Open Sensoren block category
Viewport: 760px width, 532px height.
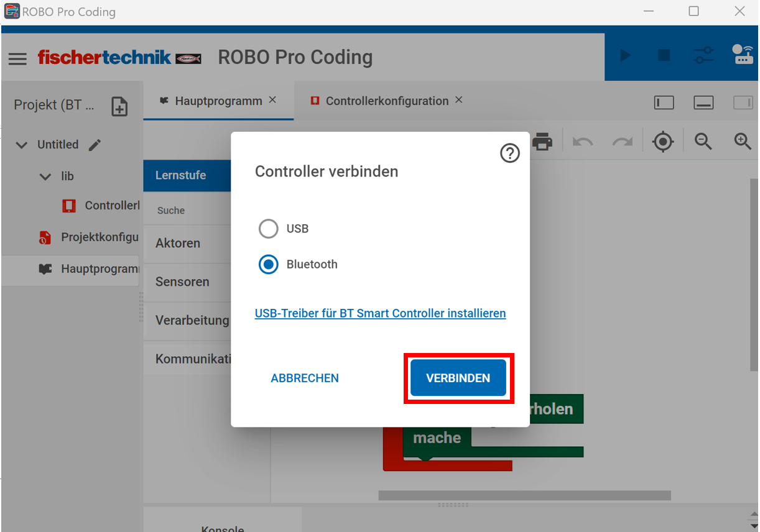(187, 282)
